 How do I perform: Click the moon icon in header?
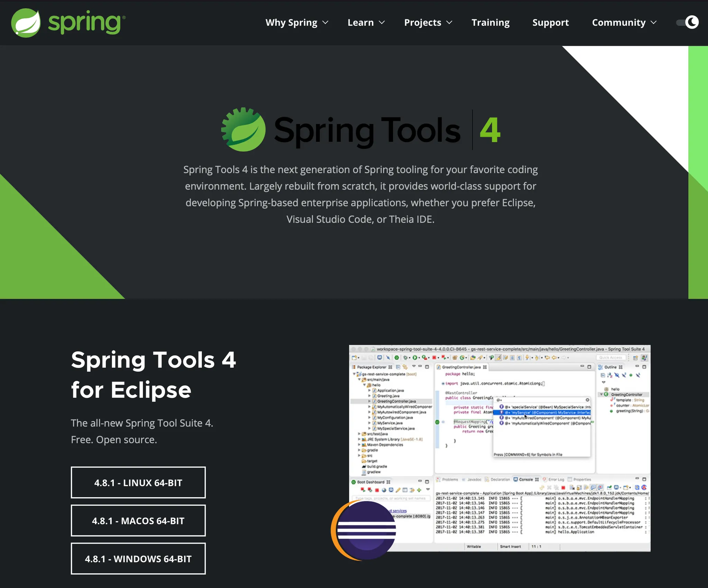click(692, 22)
